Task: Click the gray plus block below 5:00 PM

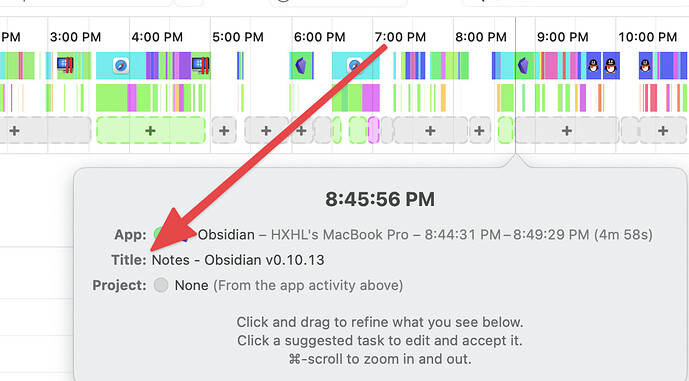Action: [x=224, y=130]
